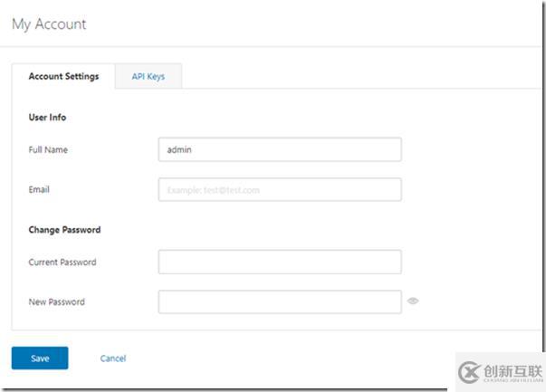546x392 pixels.
Task: Switch to the API Keys tab
Action: click(x=148, y=77)
